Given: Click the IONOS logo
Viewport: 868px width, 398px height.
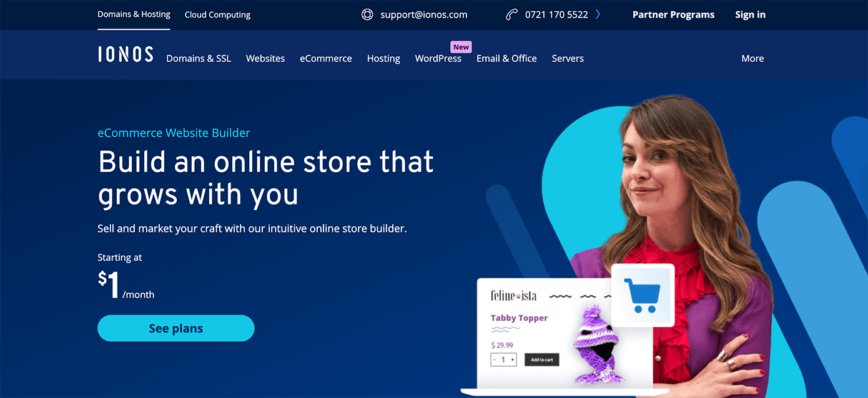Looking at the screenshot, I should coord(126,54).
